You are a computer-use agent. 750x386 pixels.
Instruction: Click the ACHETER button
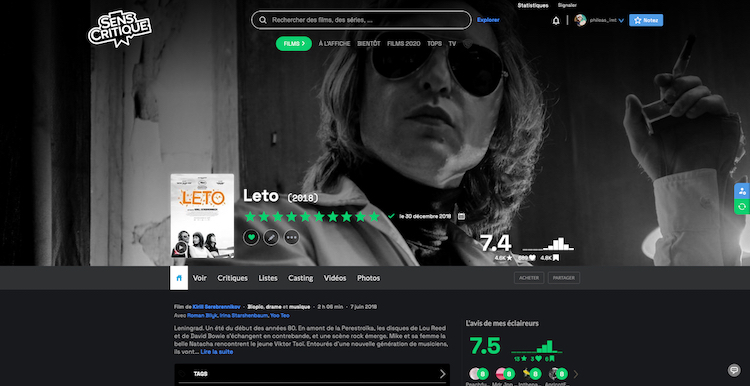(x=529, y=278)
